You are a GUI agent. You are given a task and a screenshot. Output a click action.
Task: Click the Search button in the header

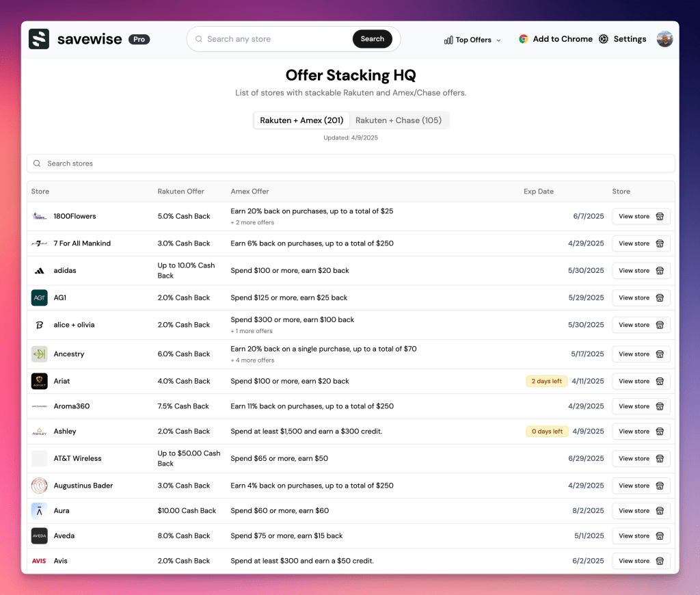(x=372, y=39)
